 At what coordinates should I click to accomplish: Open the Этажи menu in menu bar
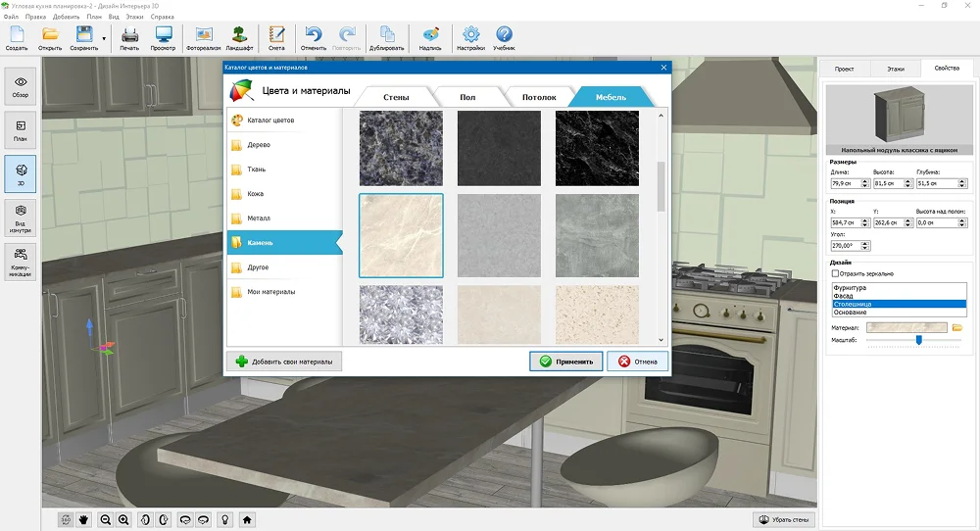click(x=135, y=17)
